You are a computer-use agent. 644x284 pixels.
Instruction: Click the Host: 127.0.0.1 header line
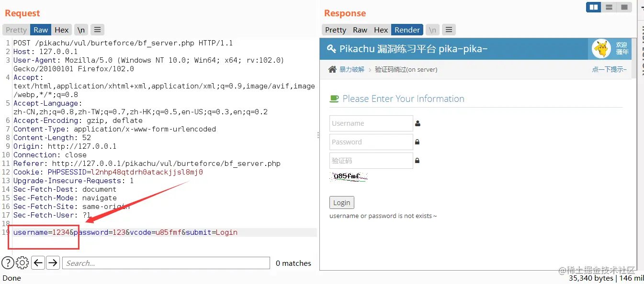point(45,52)
